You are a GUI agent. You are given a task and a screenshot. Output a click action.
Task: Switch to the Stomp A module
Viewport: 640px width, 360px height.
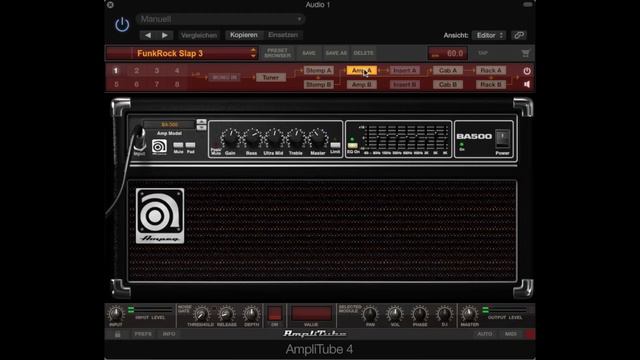318,71
